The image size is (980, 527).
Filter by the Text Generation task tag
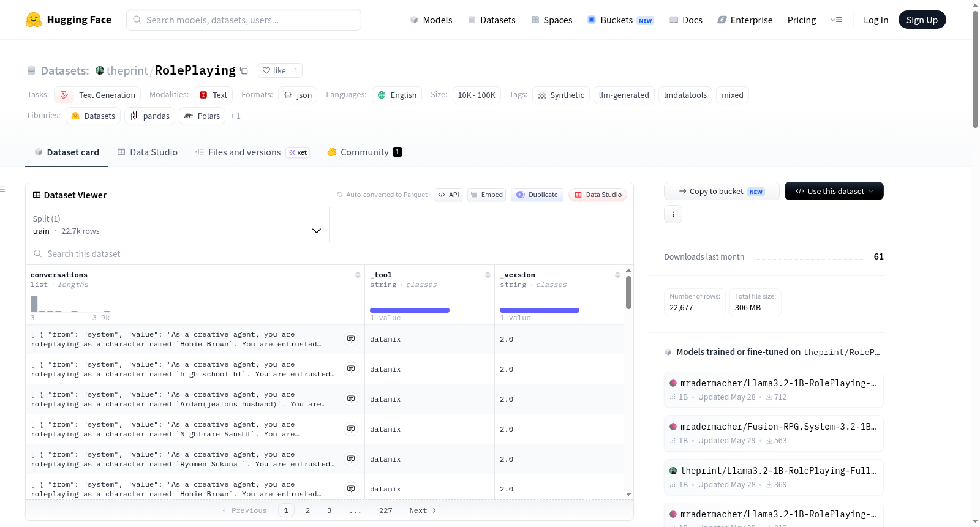click(x=97, y=95)
